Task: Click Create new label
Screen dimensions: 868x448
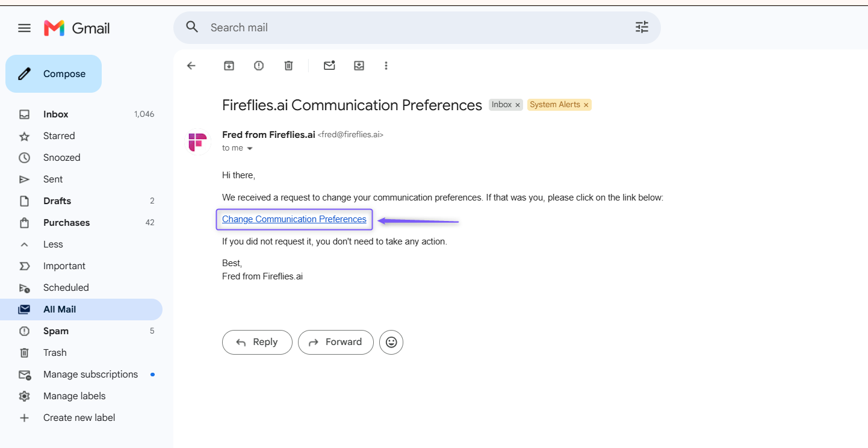Action: point(81,418)
